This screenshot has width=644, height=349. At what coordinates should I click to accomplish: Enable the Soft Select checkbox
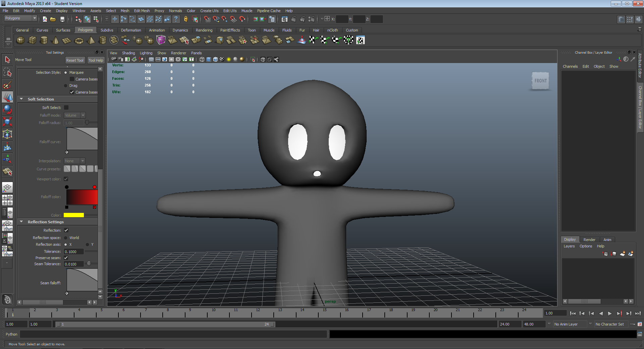tap(66, 108)
